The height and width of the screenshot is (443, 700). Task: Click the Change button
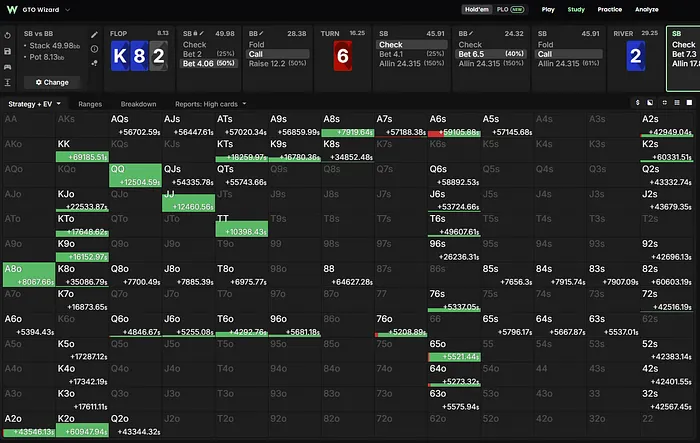[x=52, y=82]
